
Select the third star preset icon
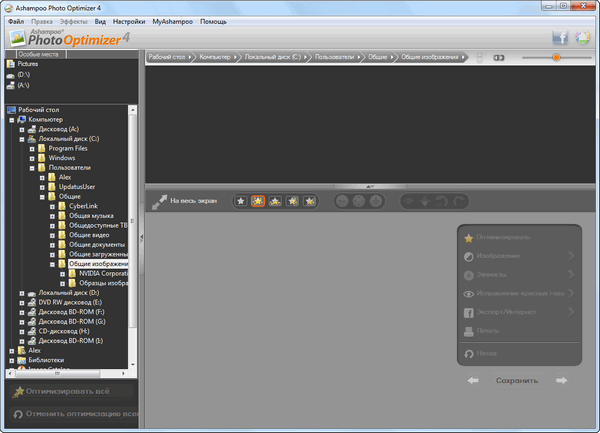[275, 201]
